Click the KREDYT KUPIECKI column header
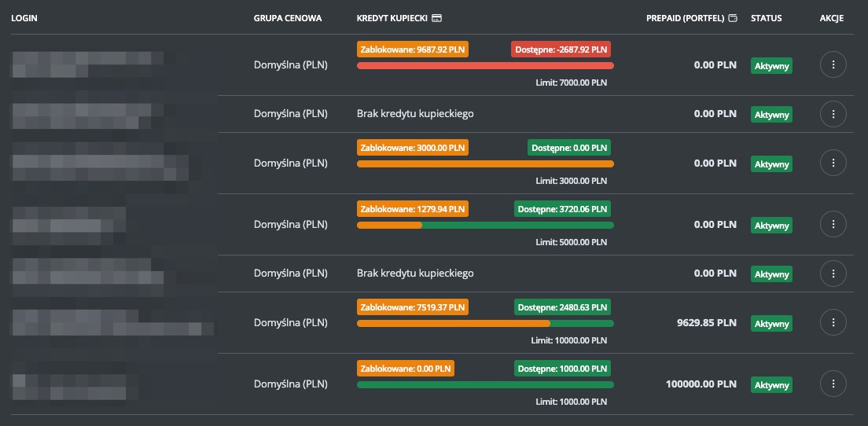Viewport: 868px width, 426px height. 392,18
